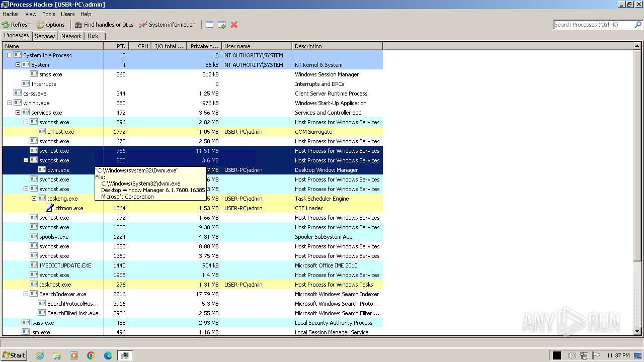644x362 pixels.
Task: Click the IMEDICTUPDATE.EXE process icon
Action: [x=34, y=265]
